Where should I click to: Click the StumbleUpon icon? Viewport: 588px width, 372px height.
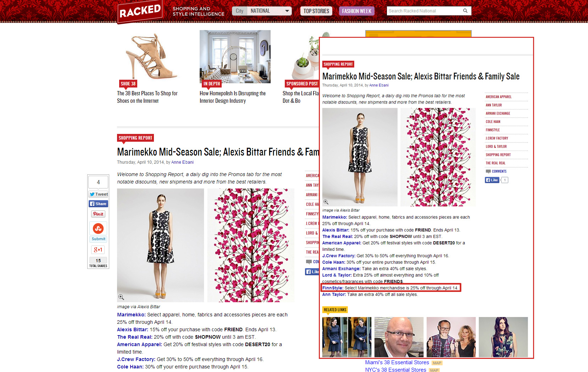pyautogui.click(x=98, y=229)
